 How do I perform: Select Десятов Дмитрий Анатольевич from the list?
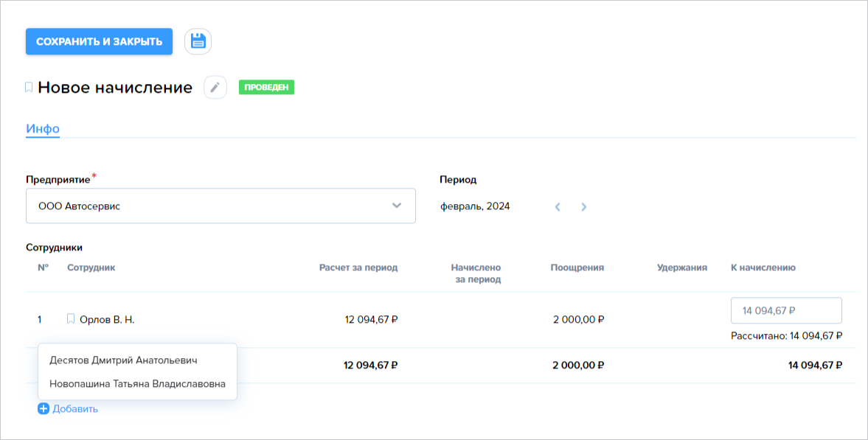(x=123, y=360)
